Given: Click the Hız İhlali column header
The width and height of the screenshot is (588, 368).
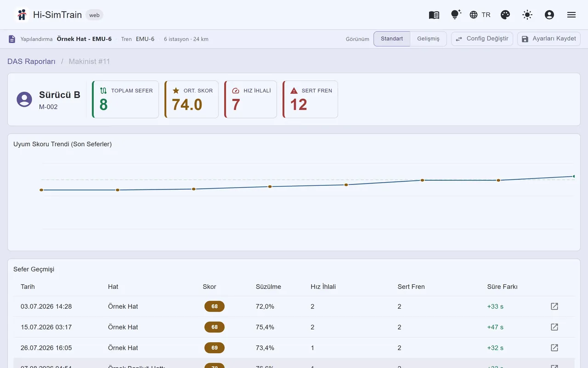Looking at the screenshot, I should (323, 287).
